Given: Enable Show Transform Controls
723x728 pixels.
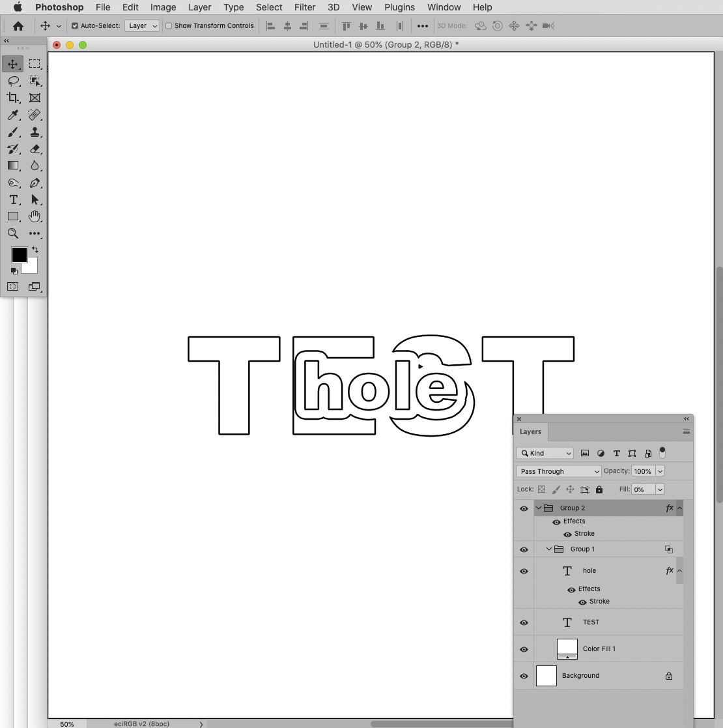Looking at the screenshot, I should pos(168,25).
